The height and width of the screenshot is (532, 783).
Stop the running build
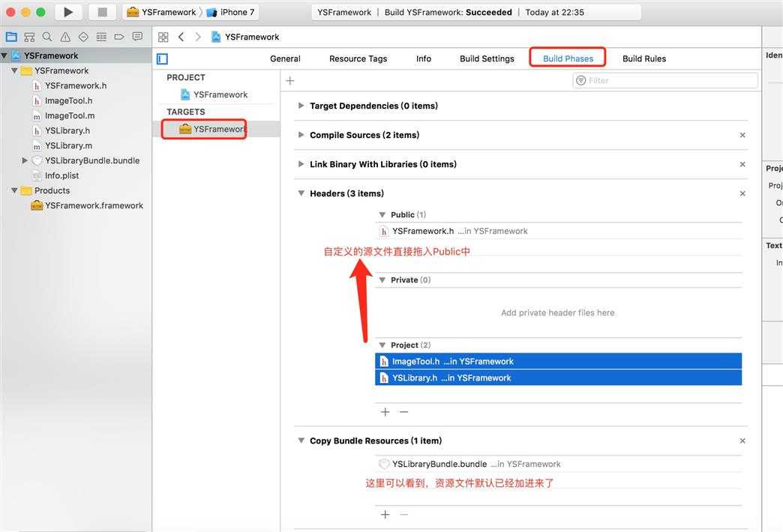pyautogui.click(x=102, y=12)
